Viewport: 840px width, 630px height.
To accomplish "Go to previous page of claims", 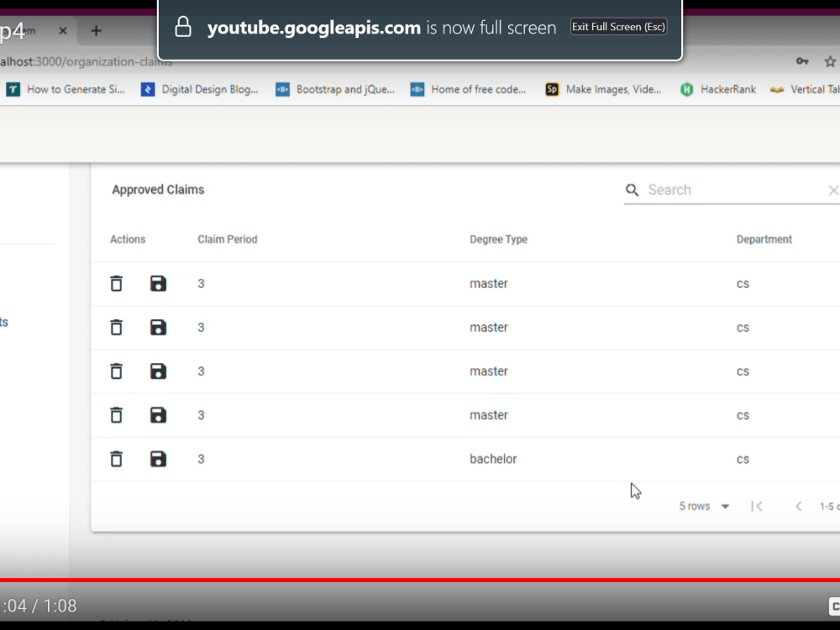I will click(798, 507).
